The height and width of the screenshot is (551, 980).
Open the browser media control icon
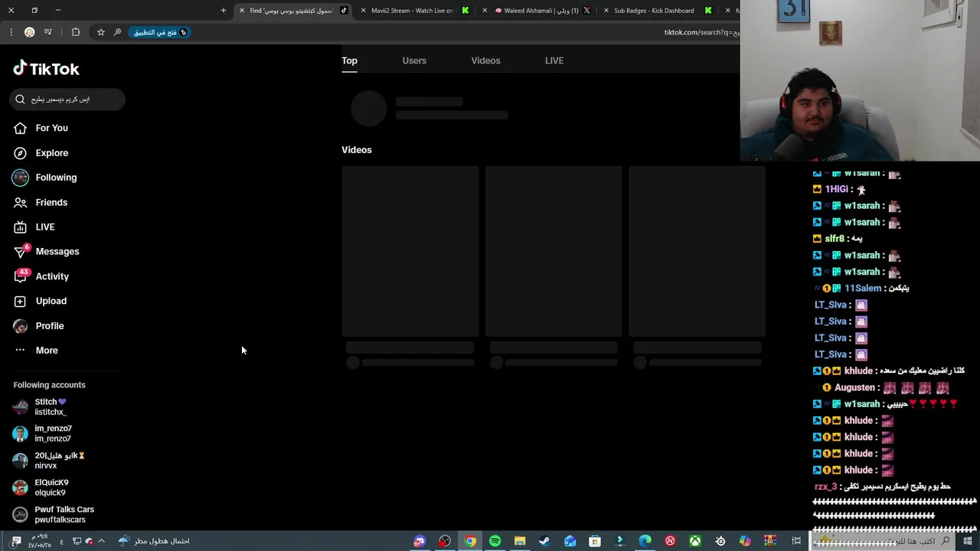[48, 32]
